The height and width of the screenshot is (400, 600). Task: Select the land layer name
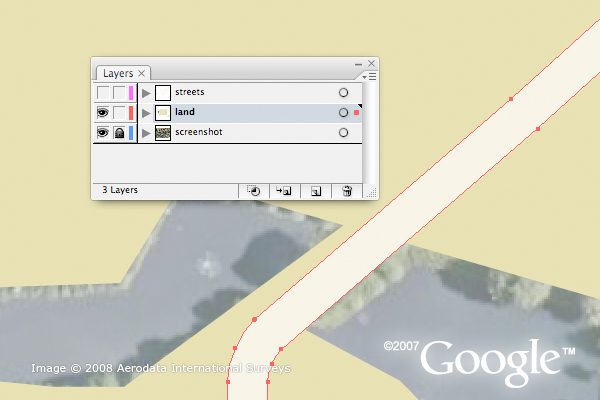point(185,112)
